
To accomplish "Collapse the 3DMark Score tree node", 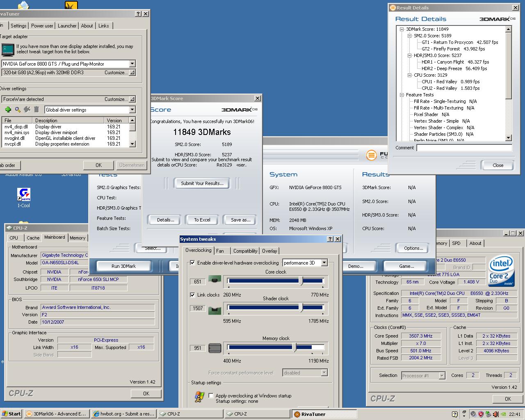I will (402, 29).
